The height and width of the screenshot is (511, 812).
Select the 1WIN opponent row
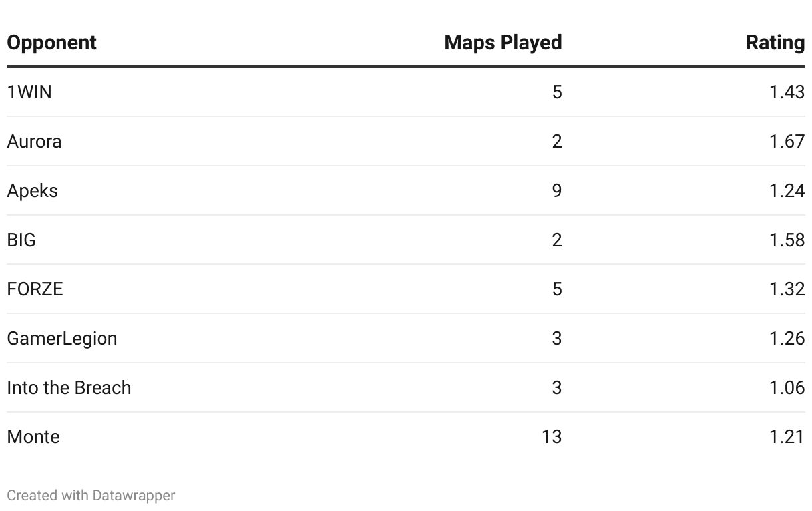tap(29, 92)
